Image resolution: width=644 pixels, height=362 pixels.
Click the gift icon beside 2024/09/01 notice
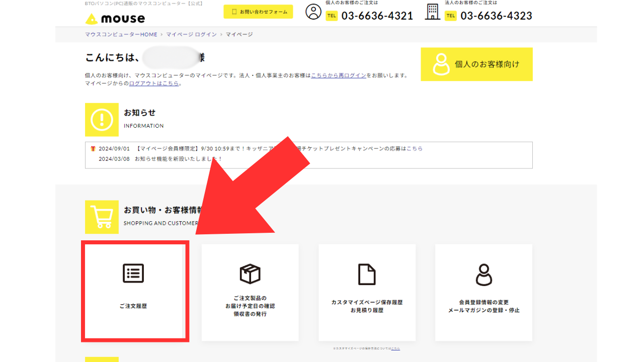click(x=93, y=149)
